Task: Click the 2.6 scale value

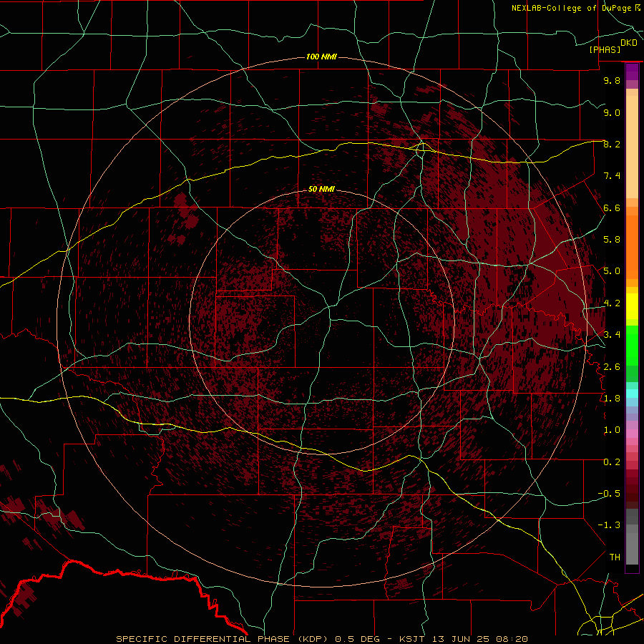Action: [612, 367]
